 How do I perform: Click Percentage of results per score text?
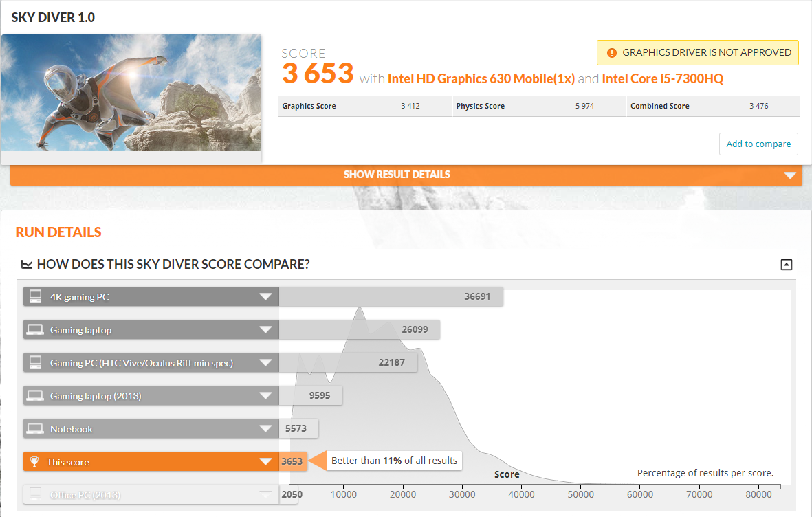tap(705, 473)
